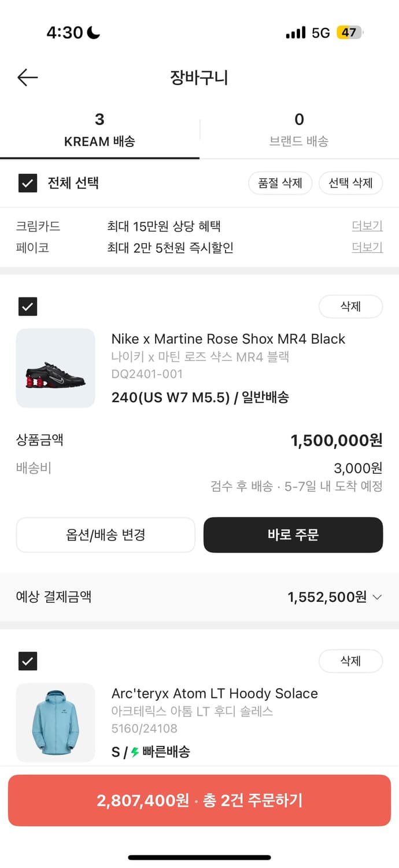Open the Nike Shox MR4 shoe thumbnail

tap(56, 368)
